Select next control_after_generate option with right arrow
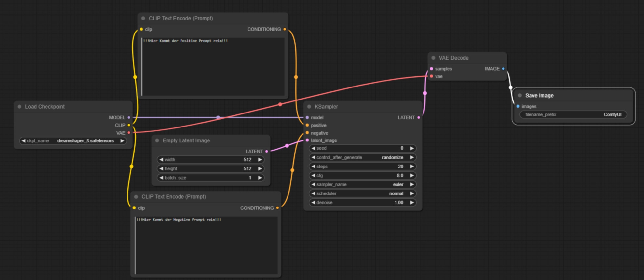Image resolution: width=644 pixels, height=280 pixels. pos(412,157)
